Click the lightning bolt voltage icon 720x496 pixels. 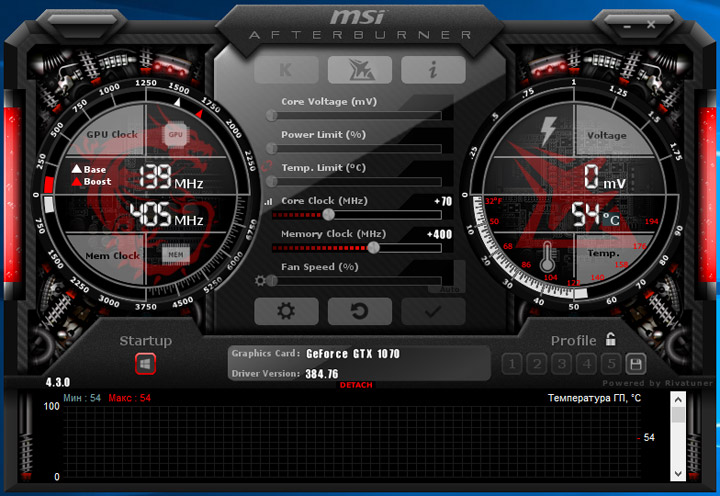[548, 131]
